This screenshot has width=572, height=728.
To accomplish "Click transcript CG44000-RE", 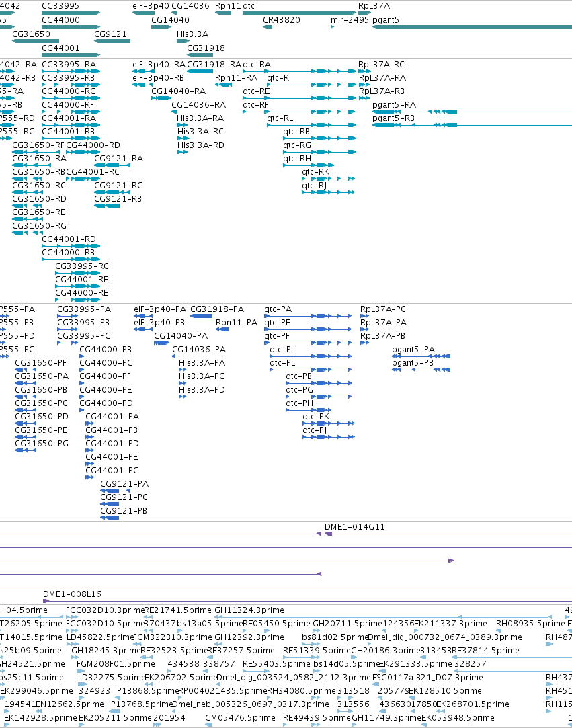I will point(82,293).
